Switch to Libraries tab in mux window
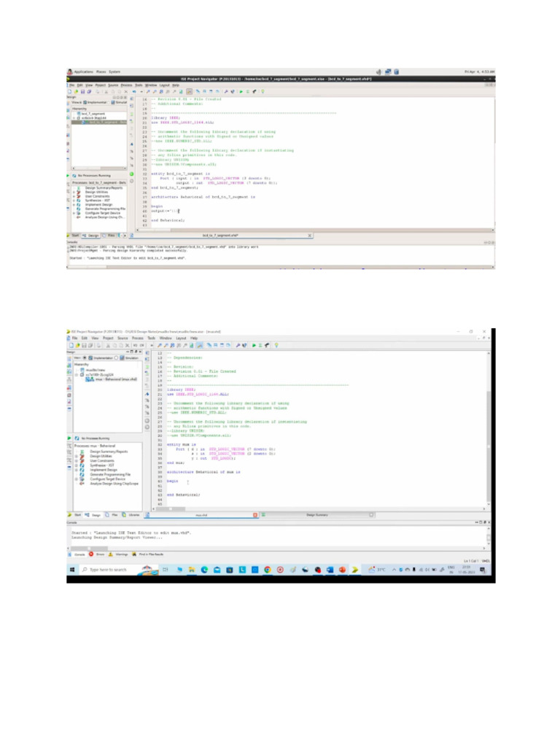 click(131, 515)
